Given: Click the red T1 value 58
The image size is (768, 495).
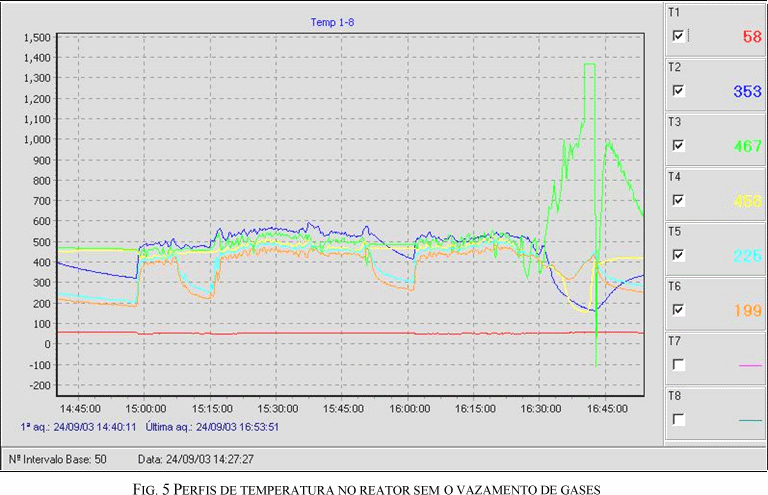Looking at the screenshot, I should click(751, 37).
